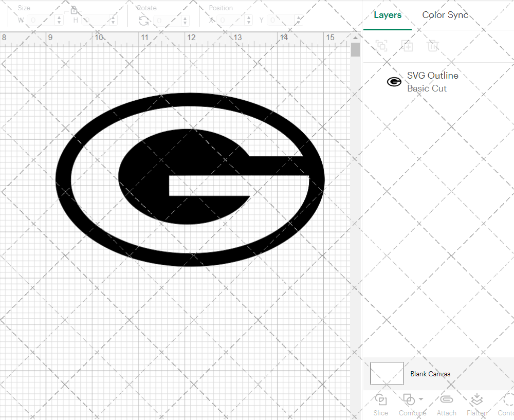
Task: Click the Blank Canvas label
Action: click(430, 374)
